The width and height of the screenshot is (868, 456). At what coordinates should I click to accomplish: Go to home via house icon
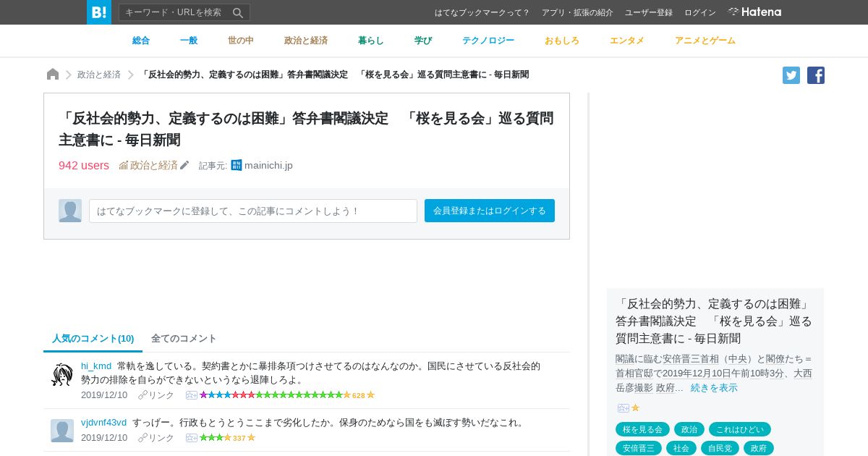[x=53, y=75]
